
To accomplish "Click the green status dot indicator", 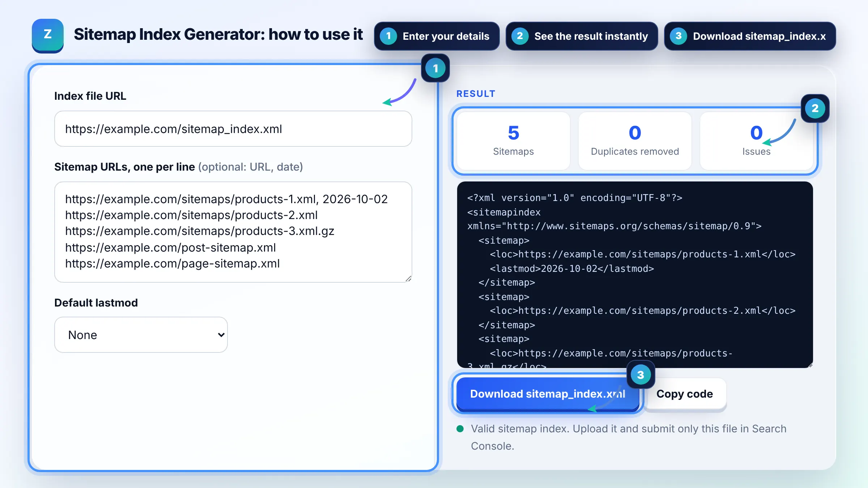I will point(460,429).
